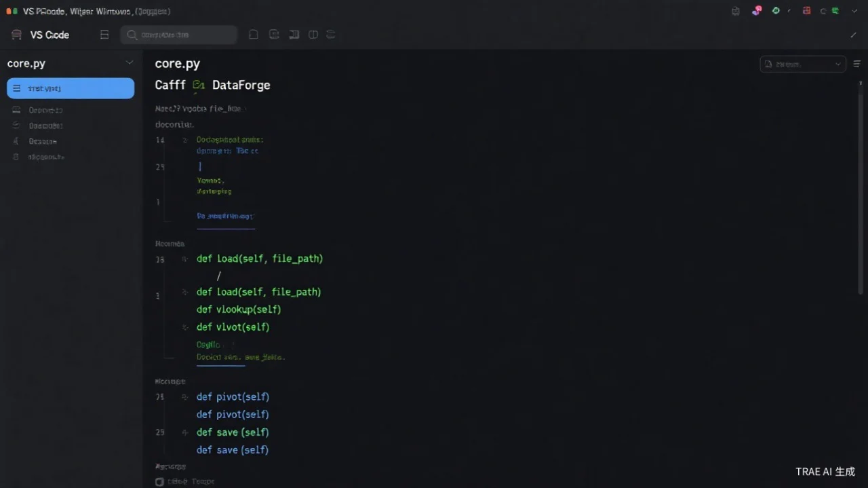The image size is (868, 488).
Task: Click the green circular sync icon
Action: pyautogui.click(x=776, y=11)
